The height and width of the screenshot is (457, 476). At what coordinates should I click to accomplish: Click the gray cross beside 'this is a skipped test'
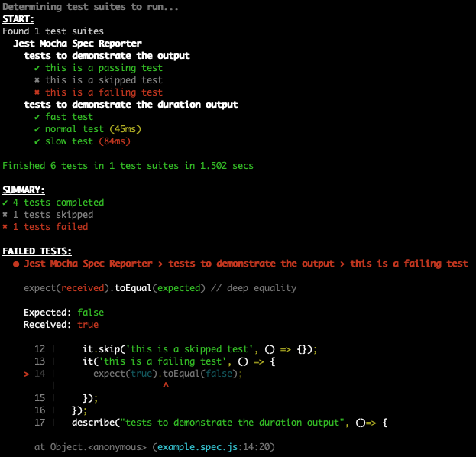[37, 80]
